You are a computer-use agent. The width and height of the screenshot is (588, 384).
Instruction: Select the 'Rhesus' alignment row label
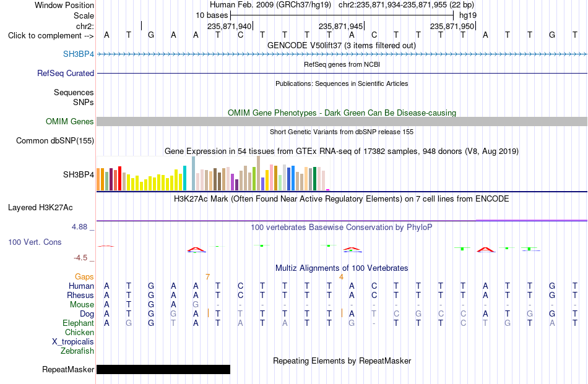(x=80, y=295)
